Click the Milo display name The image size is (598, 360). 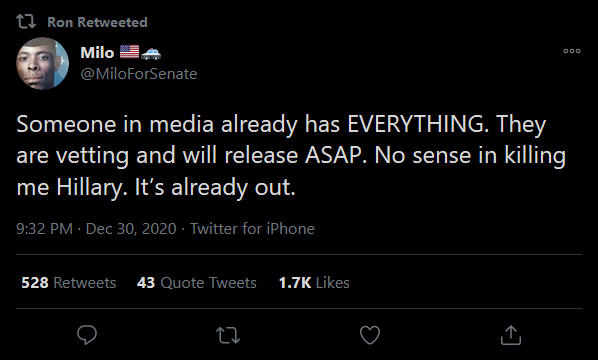[x=97, y=52]
